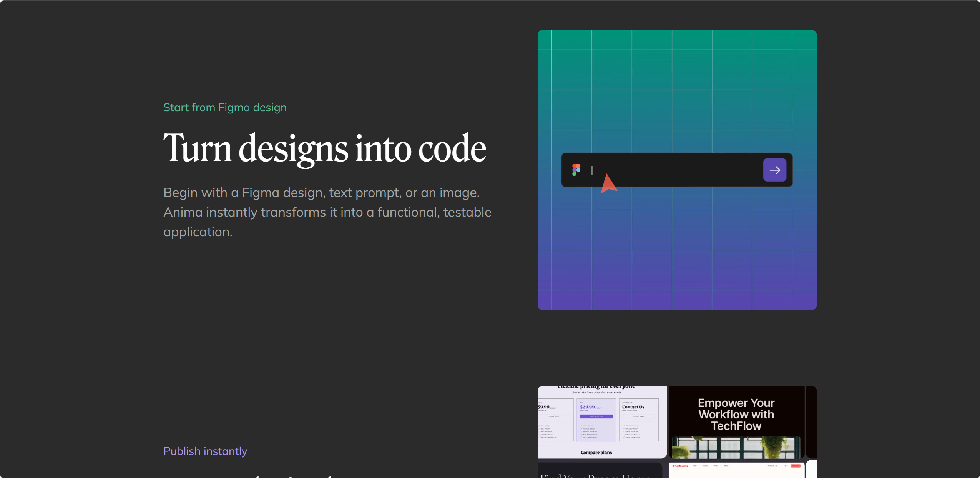980x478 pixels.
Task: Submit prompt with the purple arrow button
Action: (x=774, y=170)
